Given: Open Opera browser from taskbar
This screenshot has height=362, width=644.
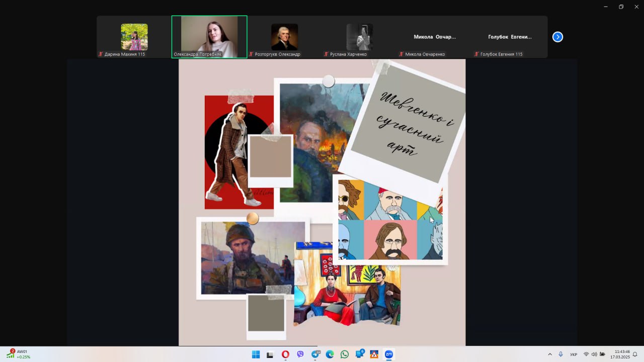Looking at the screenshot, I should coord(285,354).
